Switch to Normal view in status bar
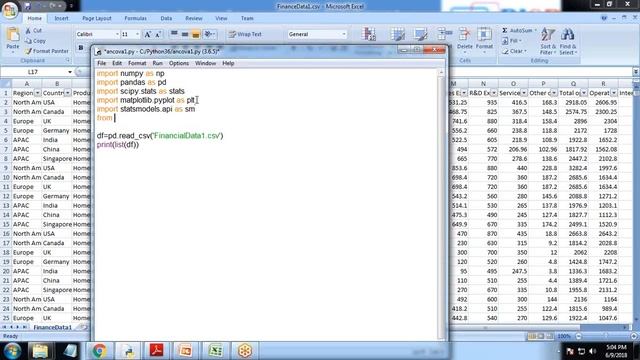 (x=532, y=336)
